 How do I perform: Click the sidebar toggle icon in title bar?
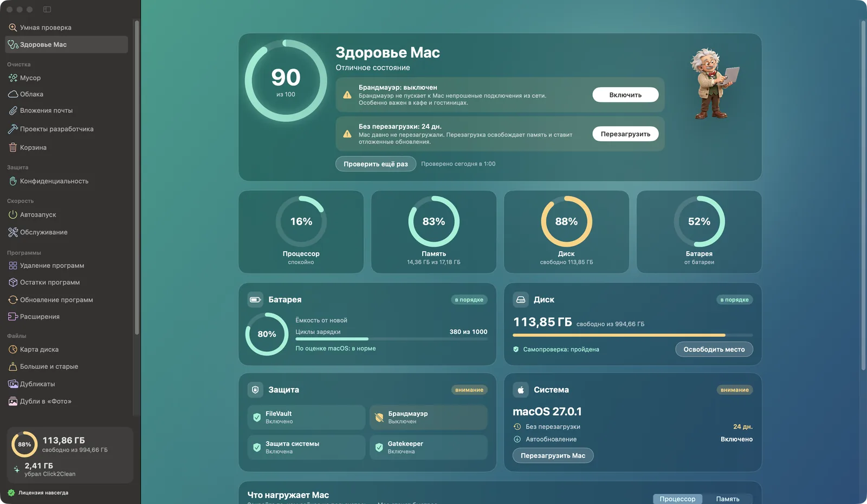click(47, 9)
